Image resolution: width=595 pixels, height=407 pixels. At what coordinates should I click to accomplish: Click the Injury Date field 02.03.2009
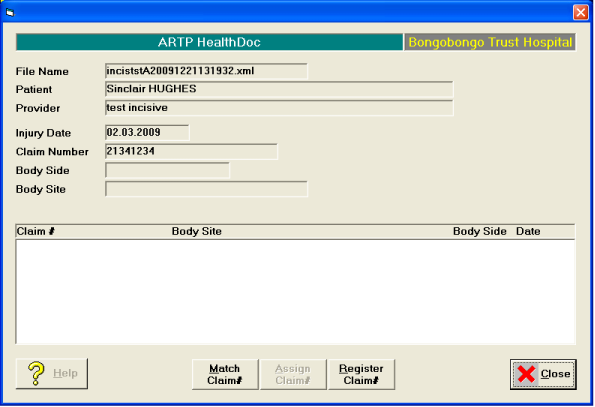[147, 132]
